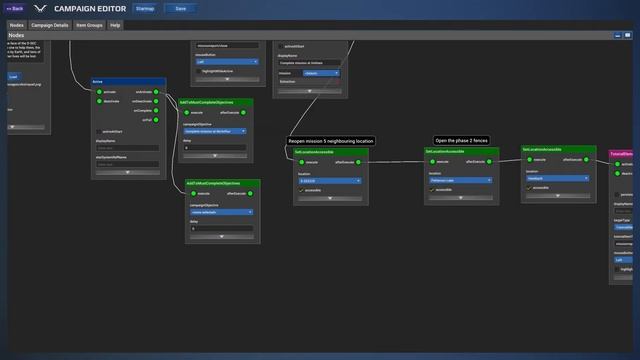This screenshot has height=360, width=640.
Task: Click delay field in lower AddToMustCompleteObjectives node
Action: pos(222,229)
